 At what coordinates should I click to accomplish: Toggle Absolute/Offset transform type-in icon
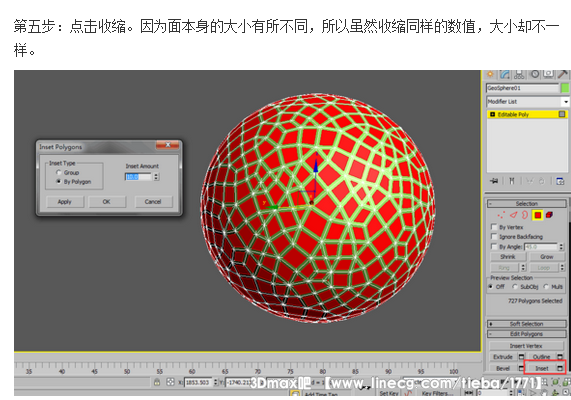coord(170,382)
